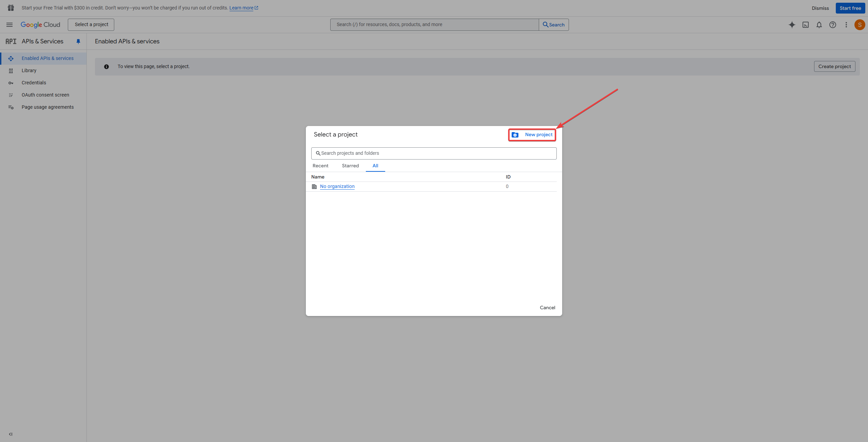Click the info icon in project notice
868x442 pixels.
106,67
